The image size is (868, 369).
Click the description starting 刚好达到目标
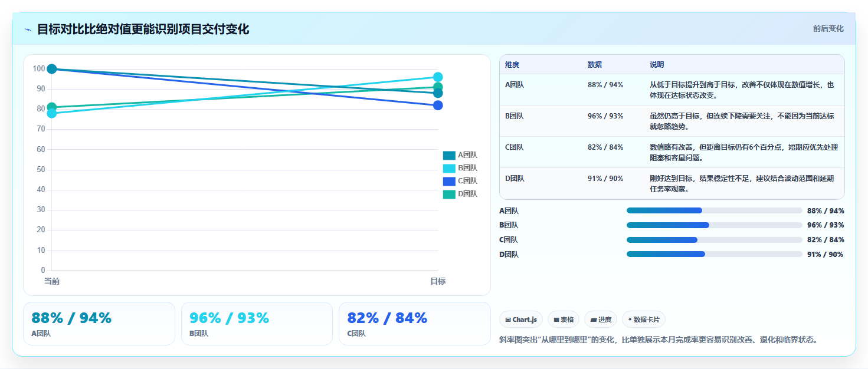pos(742,184)
